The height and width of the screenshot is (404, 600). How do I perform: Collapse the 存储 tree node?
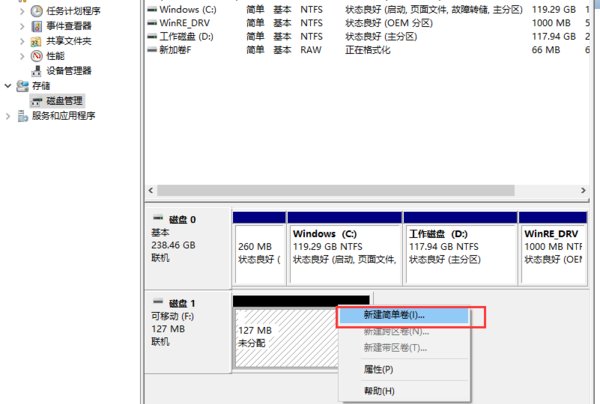pyautogui.click(x=8, y=86)
